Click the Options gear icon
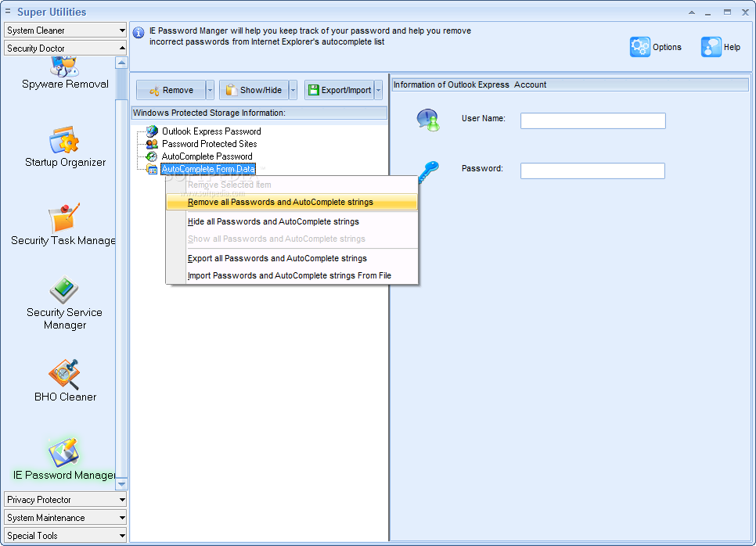756x546 pixels. click(x=640, y=47)
